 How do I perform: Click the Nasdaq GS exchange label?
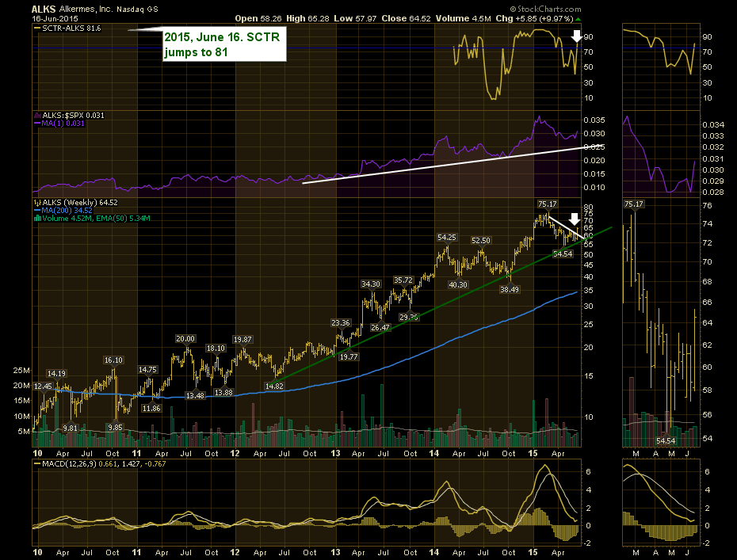tap(137, 9)
